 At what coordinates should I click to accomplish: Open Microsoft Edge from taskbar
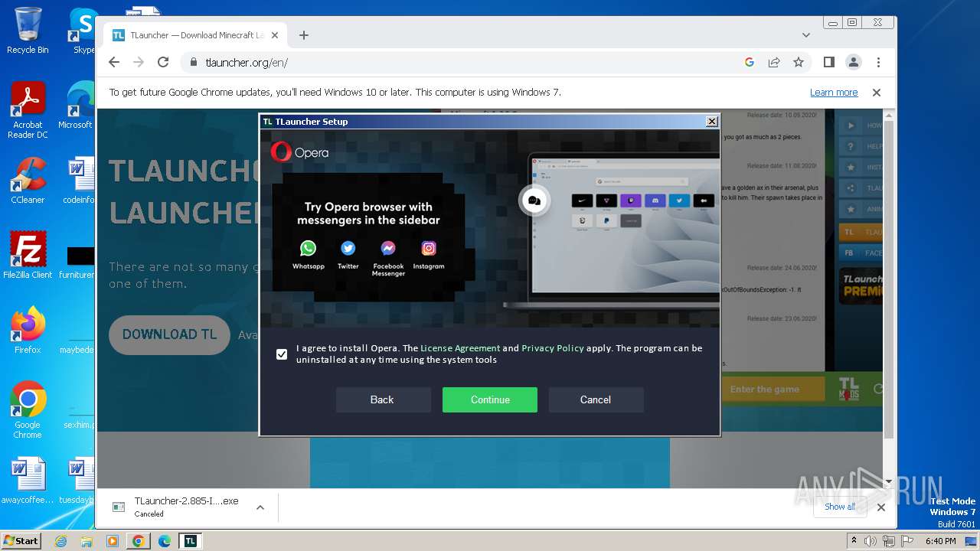[165, 541]
